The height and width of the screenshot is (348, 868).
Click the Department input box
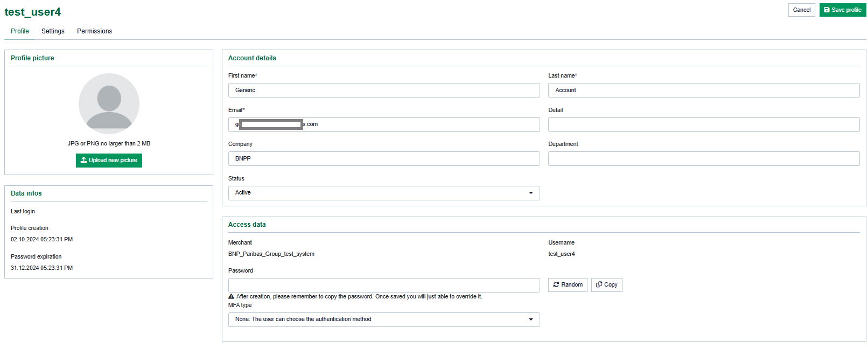click(x=703, y=158)
